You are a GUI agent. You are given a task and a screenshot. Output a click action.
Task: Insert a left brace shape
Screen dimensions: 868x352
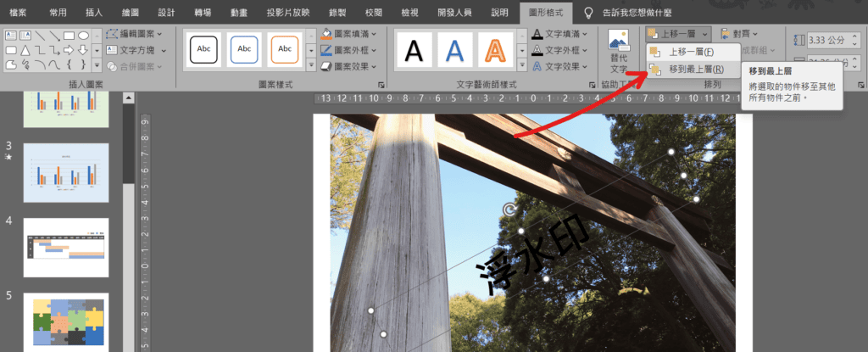[69, 65]
